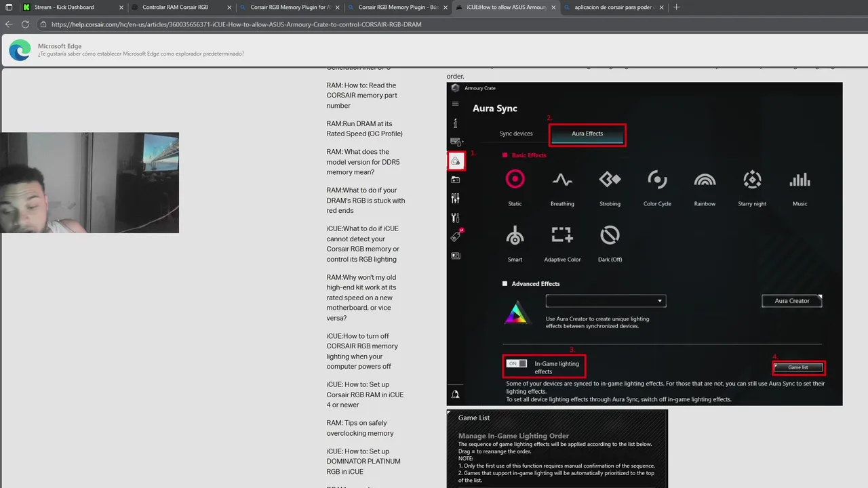
Task: Open the News sidebar icon
Action: (455, 256)
